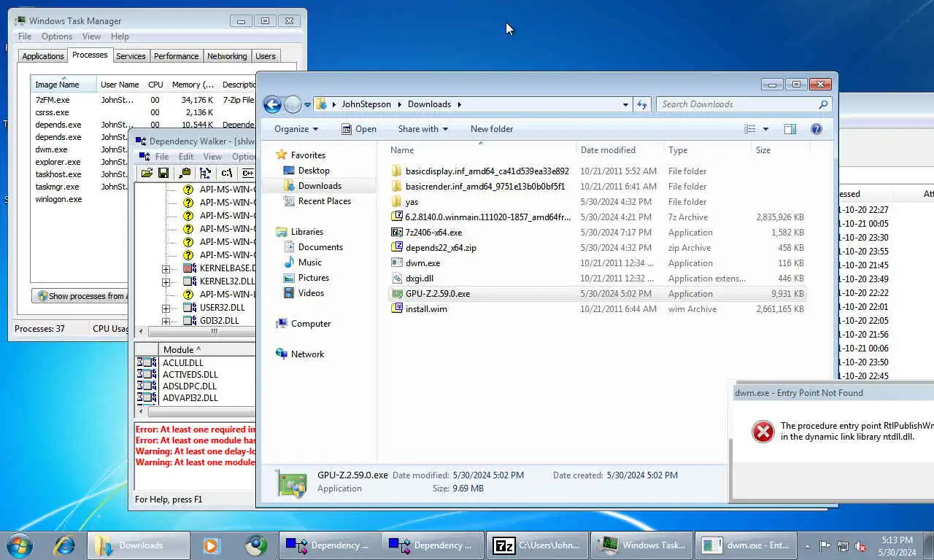Expand the GDI32.DLL tree node

point(166,321)
